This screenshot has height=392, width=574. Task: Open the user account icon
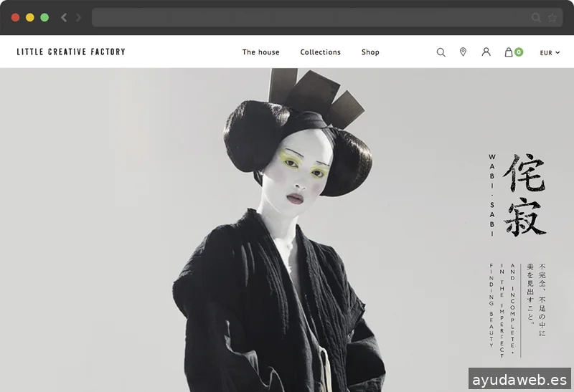(486, 52)
